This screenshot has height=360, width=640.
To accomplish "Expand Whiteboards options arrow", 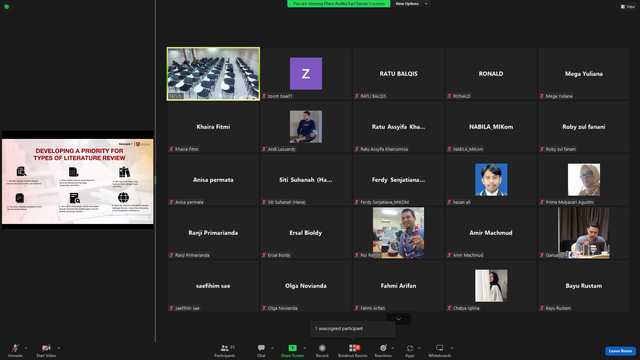I will (x=452, y=348).
